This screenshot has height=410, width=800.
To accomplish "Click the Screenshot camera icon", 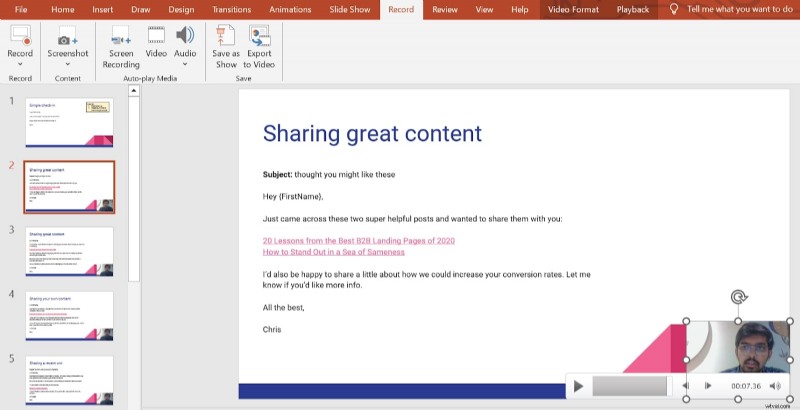I will (67, 36).
